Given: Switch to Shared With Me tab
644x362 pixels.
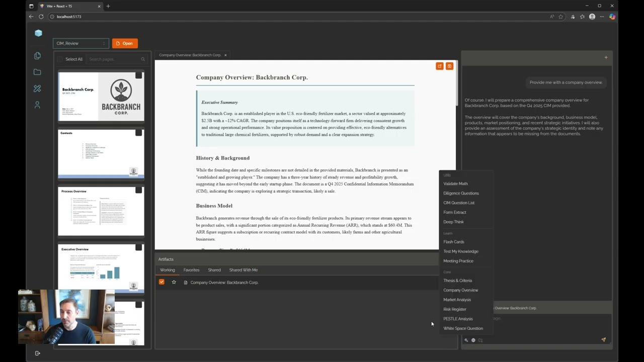Looking at the screenshot, I should pyautogui.click(x=244, y=270).
